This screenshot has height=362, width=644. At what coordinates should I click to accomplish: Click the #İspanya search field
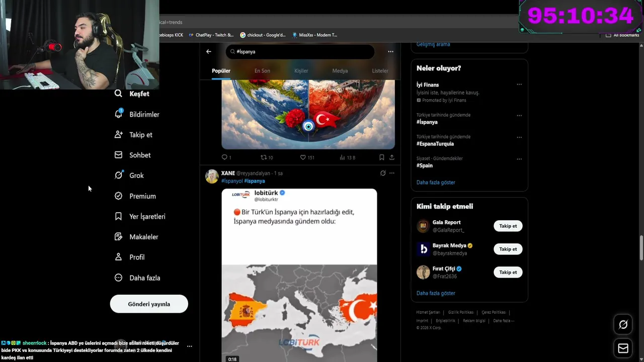pos(300,51)
